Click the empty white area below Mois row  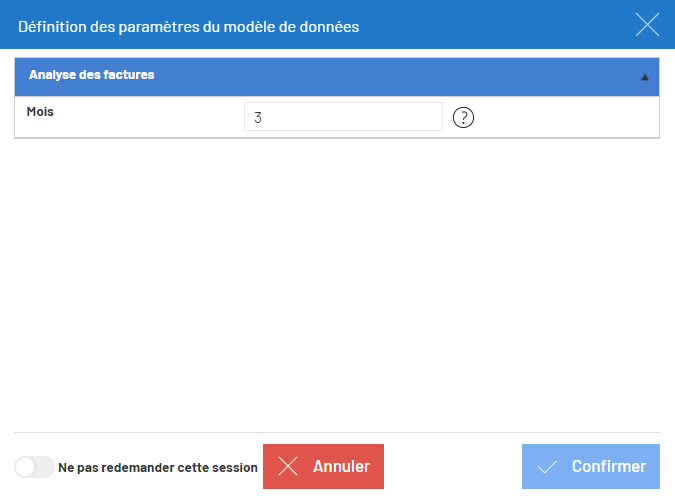point(337,284)
